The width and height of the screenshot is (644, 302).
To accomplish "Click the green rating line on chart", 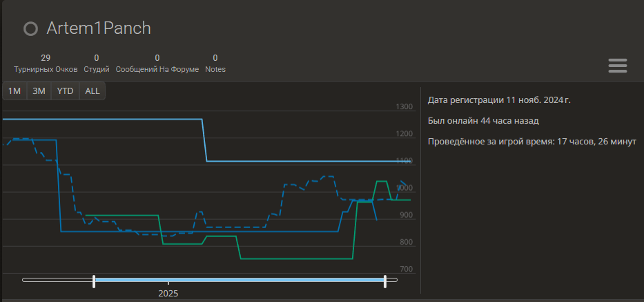I will 295,258.
